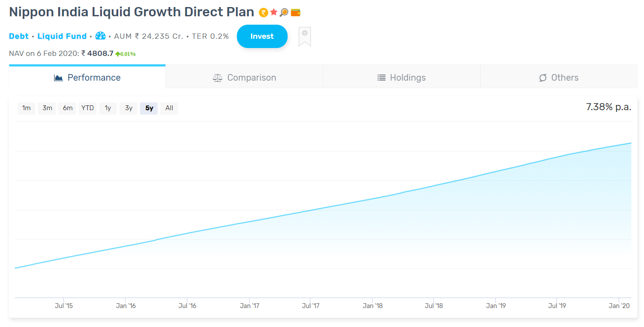Select the All chart range
The image size is (644, 327).
169,108
